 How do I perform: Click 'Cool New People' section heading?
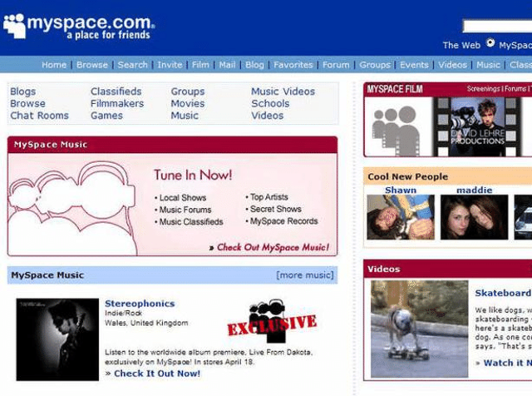(x=408, y=176)
